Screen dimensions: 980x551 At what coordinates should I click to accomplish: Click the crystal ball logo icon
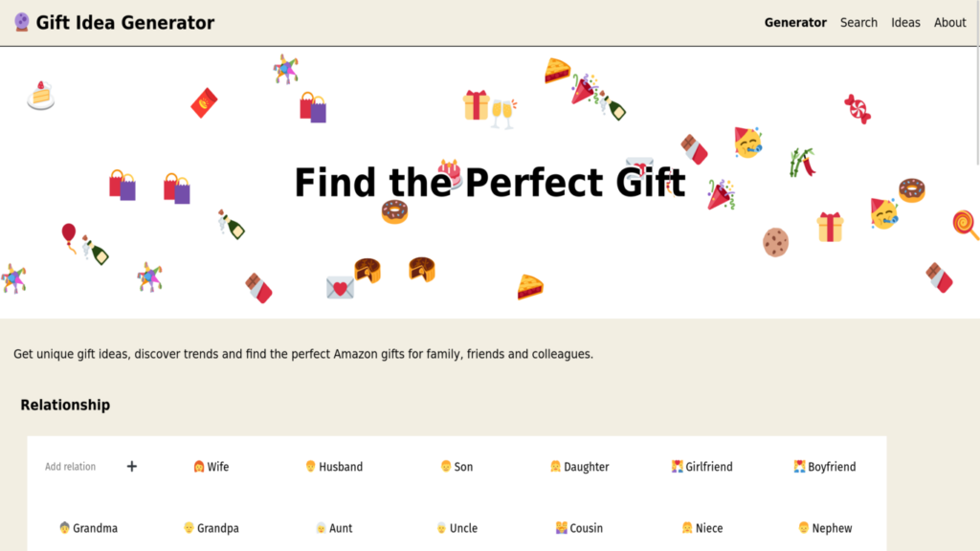coord(22,22)
